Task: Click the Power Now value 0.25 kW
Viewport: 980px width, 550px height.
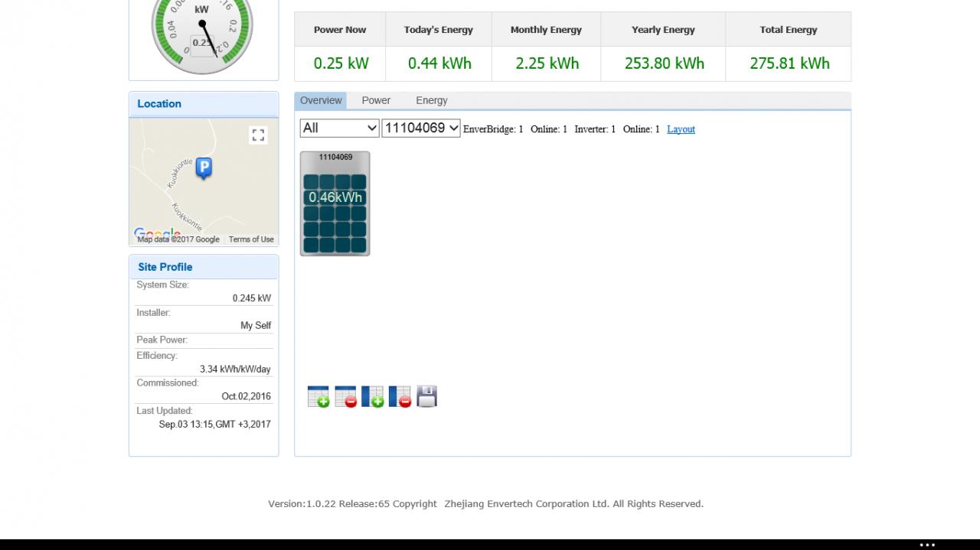Action: point(341,63)
